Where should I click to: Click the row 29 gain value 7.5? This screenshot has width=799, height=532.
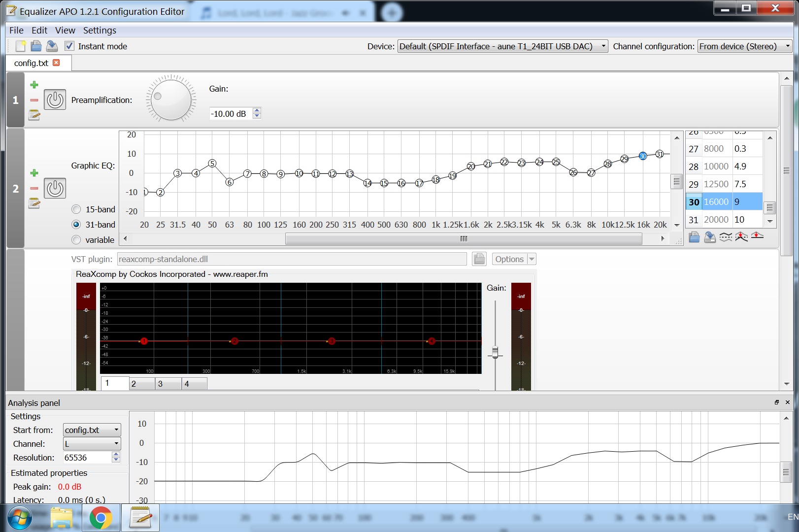[747, 184]
